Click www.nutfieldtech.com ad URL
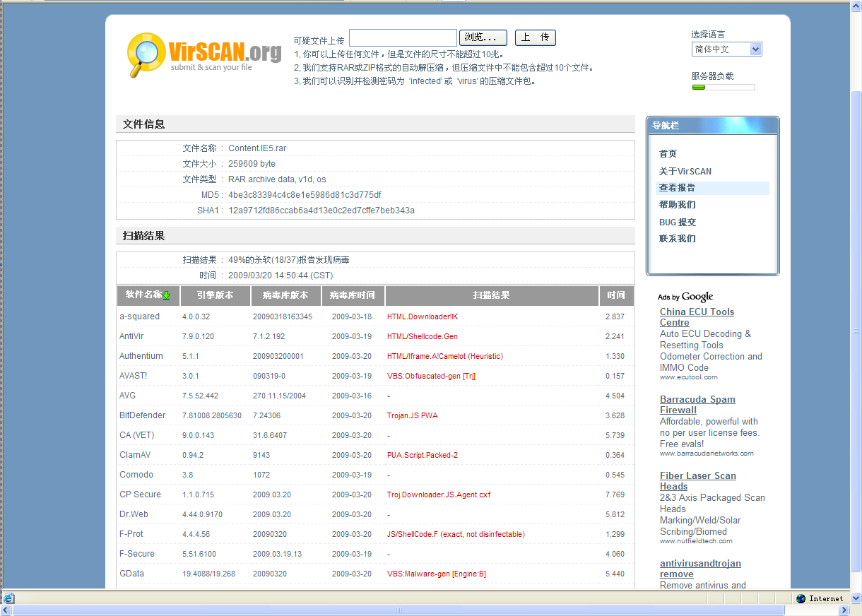 [x=696, y=541]
